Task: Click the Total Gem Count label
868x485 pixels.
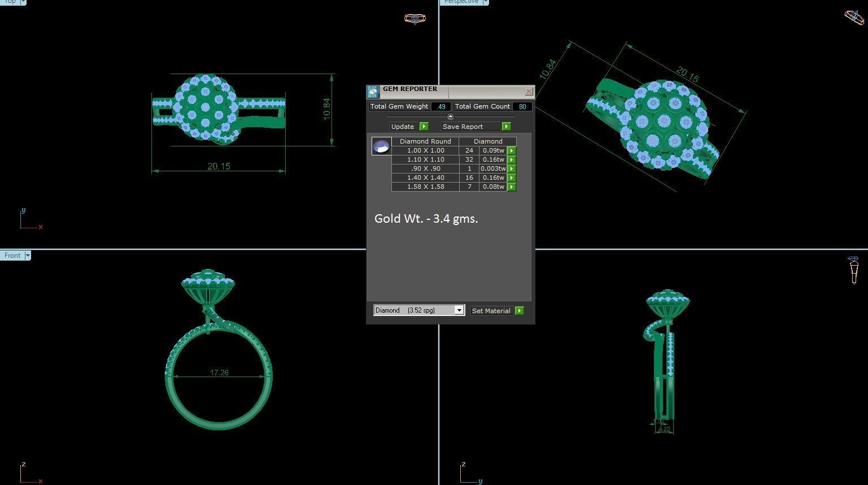Action: 482,106
